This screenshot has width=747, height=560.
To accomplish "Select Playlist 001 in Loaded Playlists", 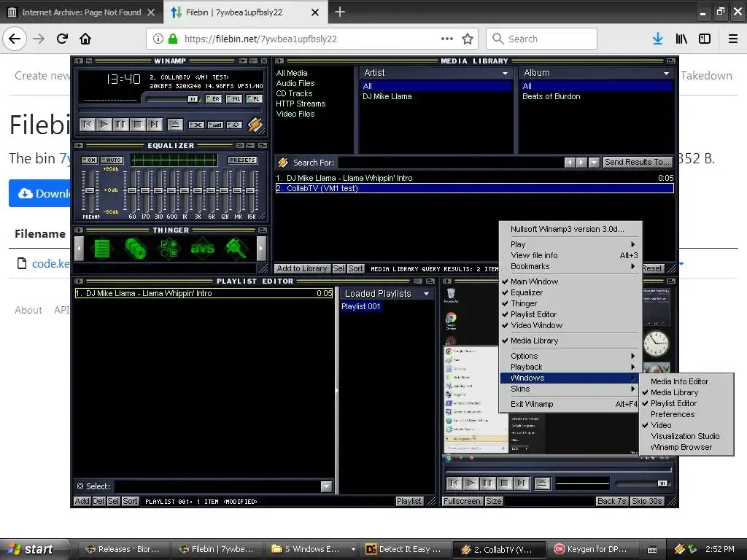I will point(360,307).
